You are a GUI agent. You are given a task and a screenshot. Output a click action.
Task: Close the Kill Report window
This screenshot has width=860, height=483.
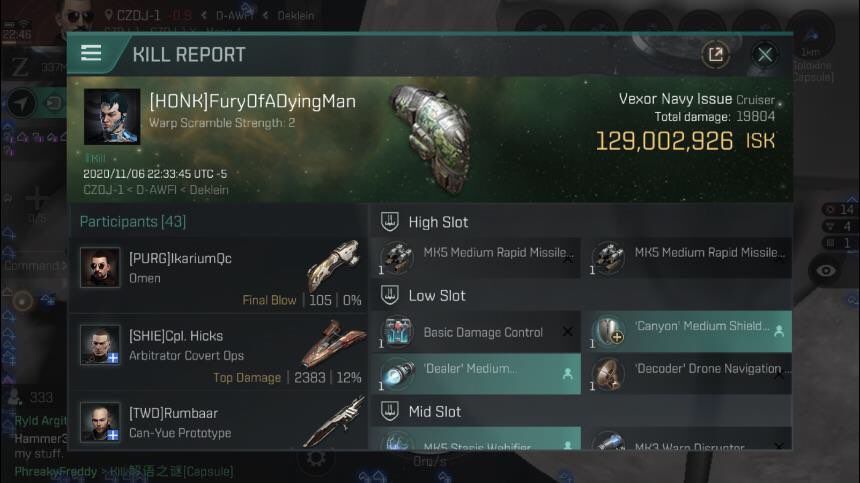coord(765,54)
